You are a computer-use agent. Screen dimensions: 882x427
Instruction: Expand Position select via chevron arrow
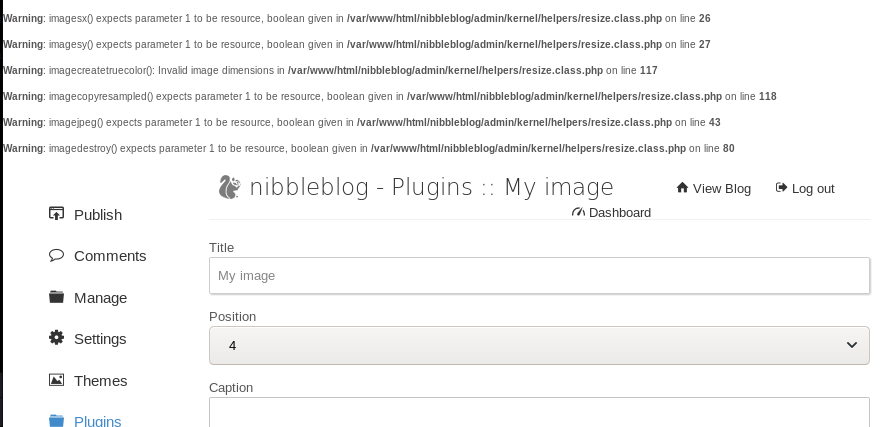852,345
